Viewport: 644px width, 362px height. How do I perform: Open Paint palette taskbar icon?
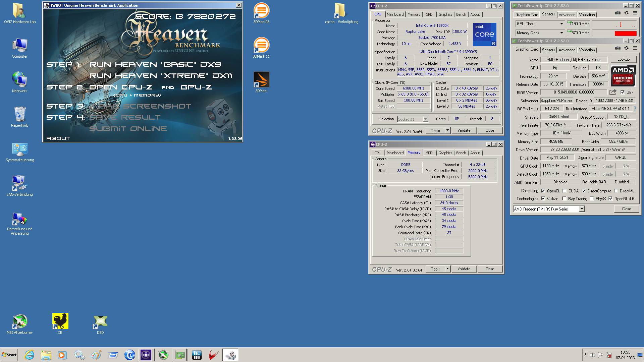pyautogui.click(x=96, y=355)
